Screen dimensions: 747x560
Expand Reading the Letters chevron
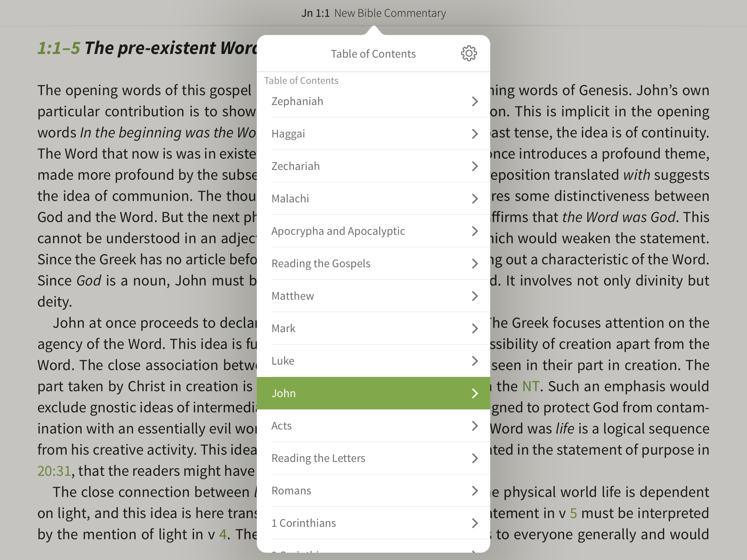(x=475, y=458)
